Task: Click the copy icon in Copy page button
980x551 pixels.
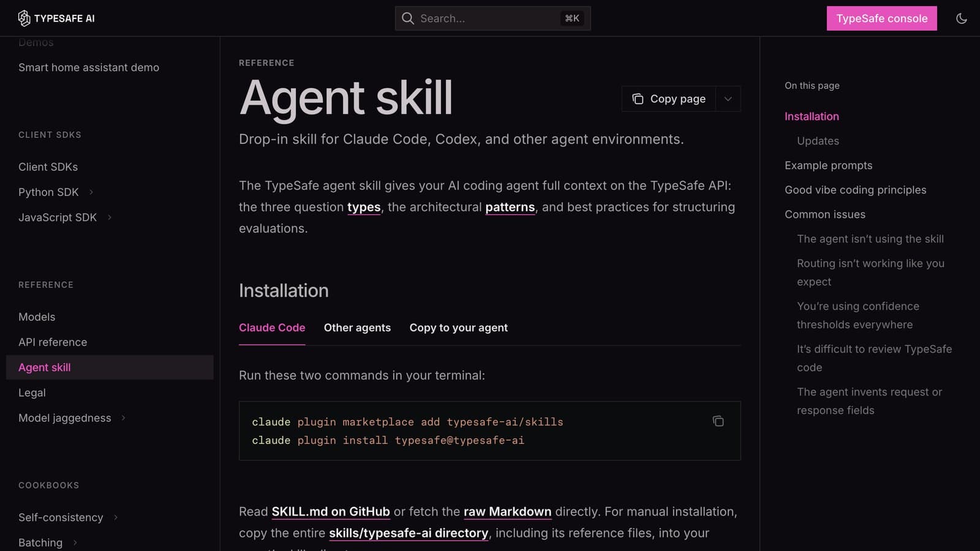Action: (638, 99)
